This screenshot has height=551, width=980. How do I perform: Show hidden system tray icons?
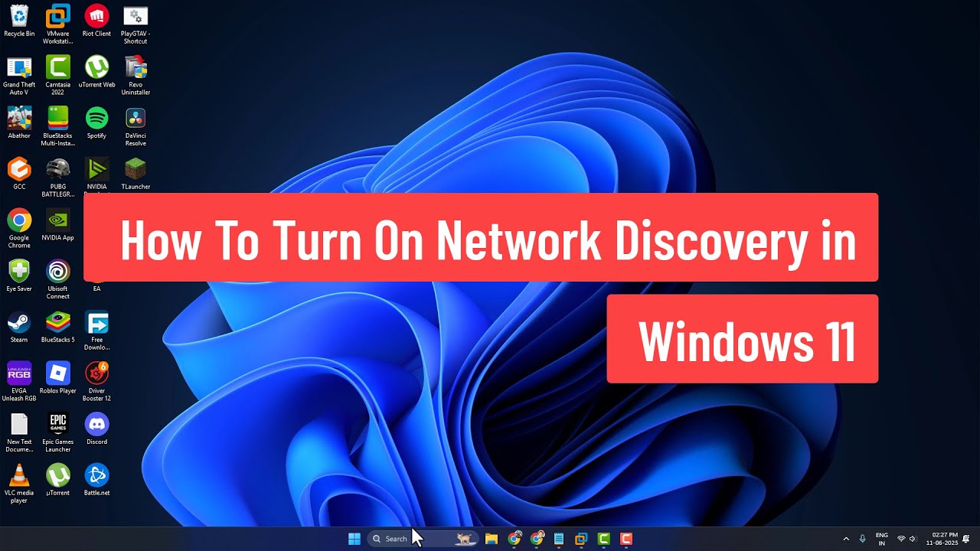tap(846, 539)
